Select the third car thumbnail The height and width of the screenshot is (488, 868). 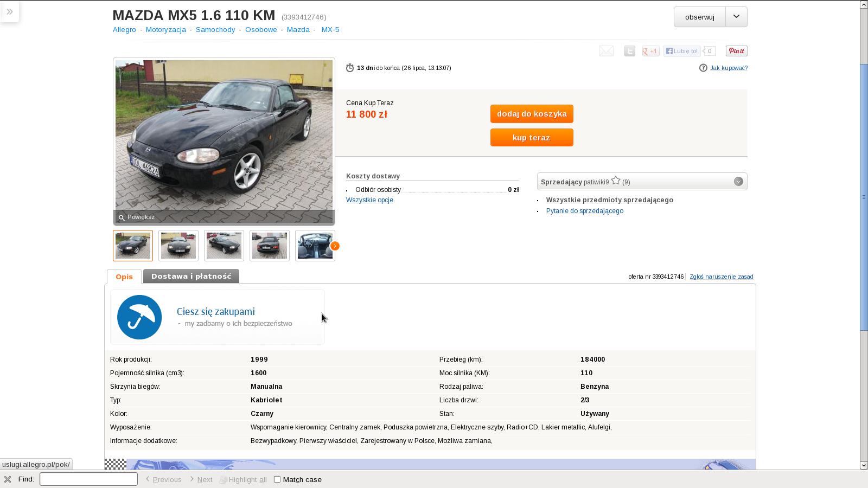click(224, 246)
